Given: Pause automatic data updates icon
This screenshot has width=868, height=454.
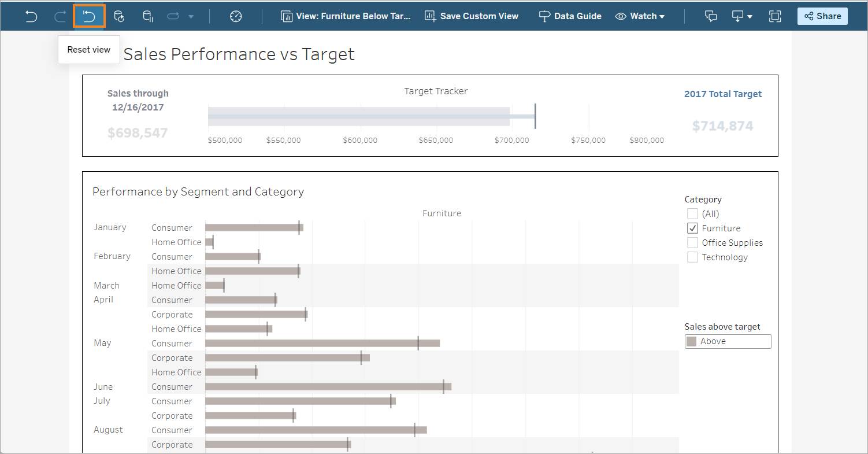Looking at the screenshot, I should 148,16.
